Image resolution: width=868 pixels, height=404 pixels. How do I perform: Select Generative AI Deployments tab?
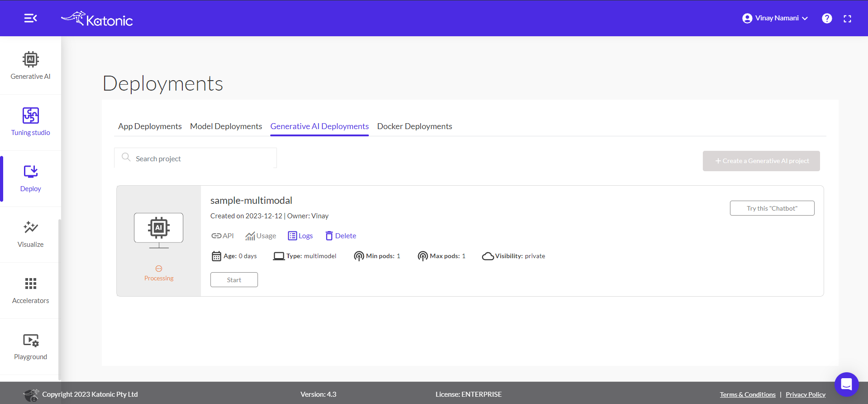click(x=320, y=126)
